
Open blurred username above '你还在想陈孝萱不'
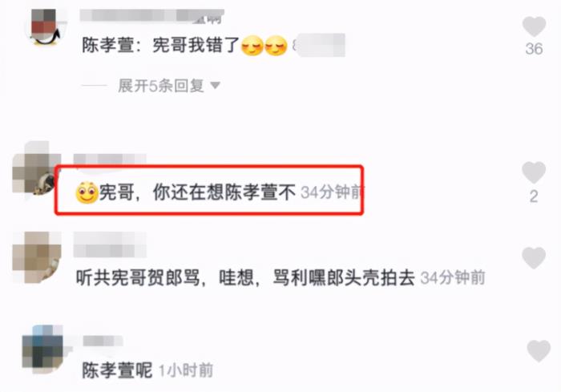[x=110, y=160]
